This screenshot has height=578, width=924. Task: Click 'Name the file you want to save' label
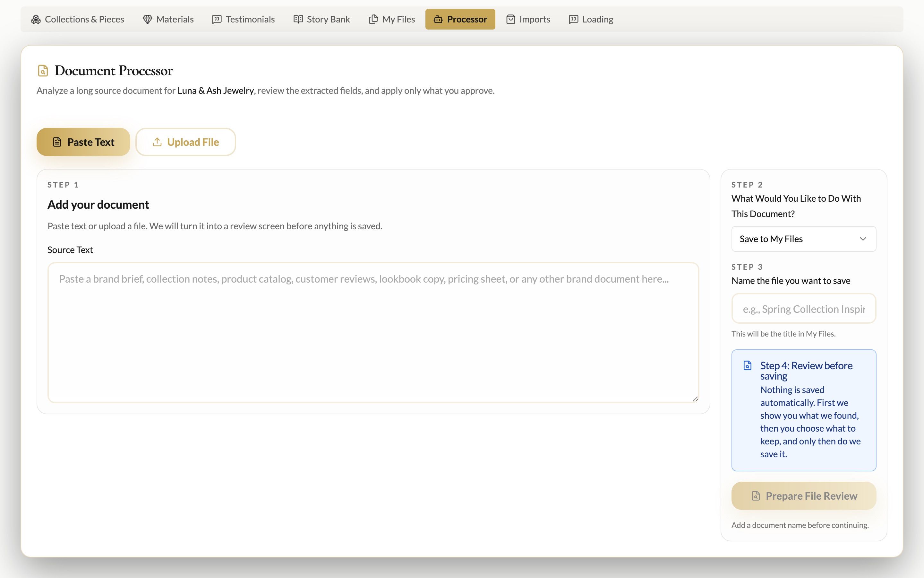(791, 281)
